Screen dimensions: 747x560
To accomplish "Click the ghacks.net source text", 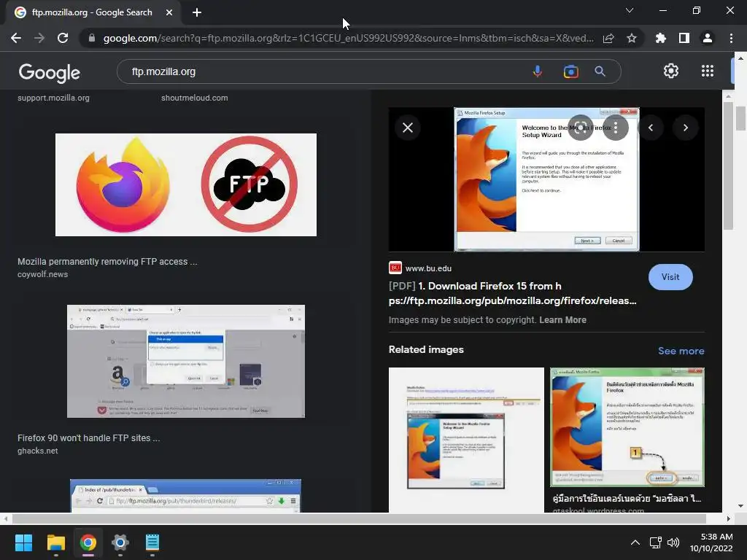I will pyautogui.click(x=38, y=451).
